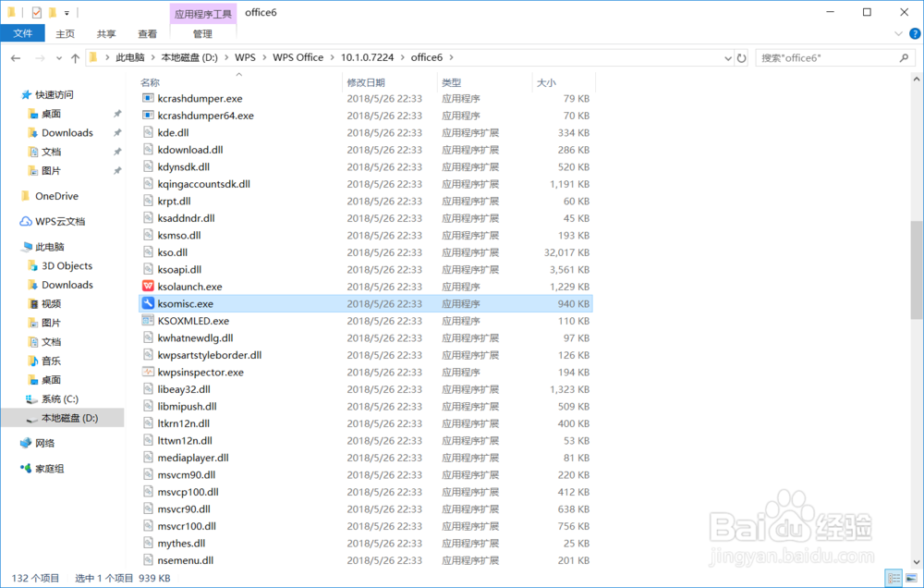924x588 pixels.
Task: Expand the chevron after 此电脑 in address bar
Action: (x=153, y=58)
